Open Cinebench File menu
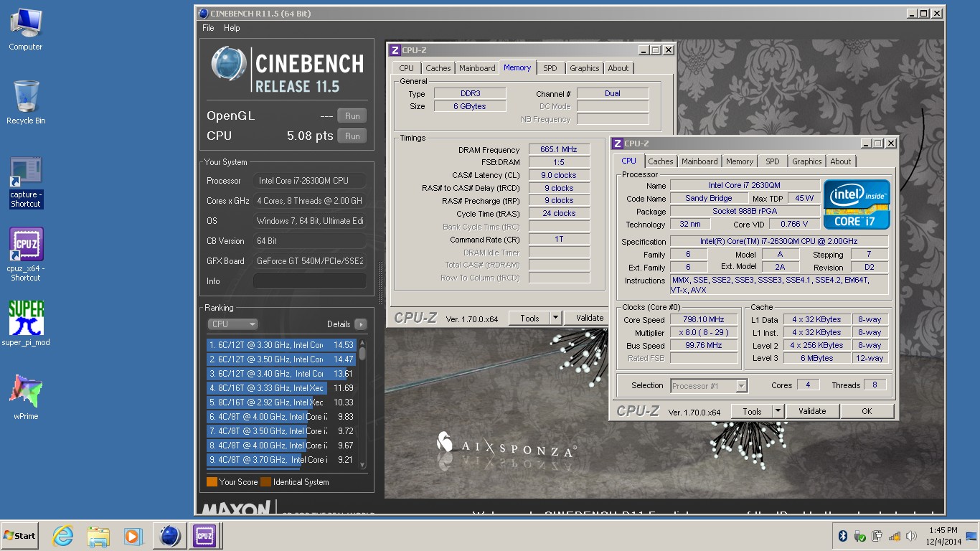Screen dimensions: 980x551 (x=208, y=28)
